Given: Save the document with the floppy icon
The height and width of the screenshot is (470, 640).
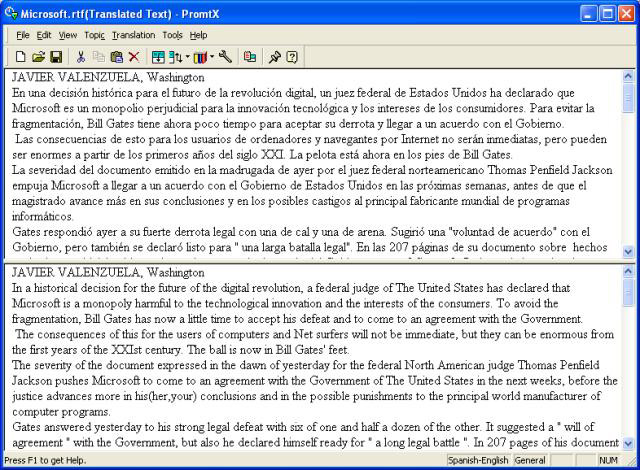Looking at the screenshot, I should 55,57.
